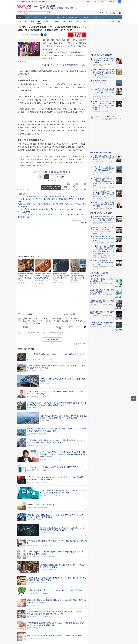Open 返信 1件 replies
The image size is (138, 644).
click(x=26, y=327)
